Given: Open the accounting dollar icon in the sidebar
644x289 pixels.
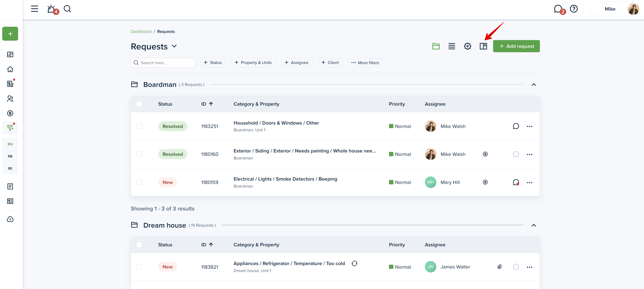Looking at the screenshot, I should [x=10, y=113].
